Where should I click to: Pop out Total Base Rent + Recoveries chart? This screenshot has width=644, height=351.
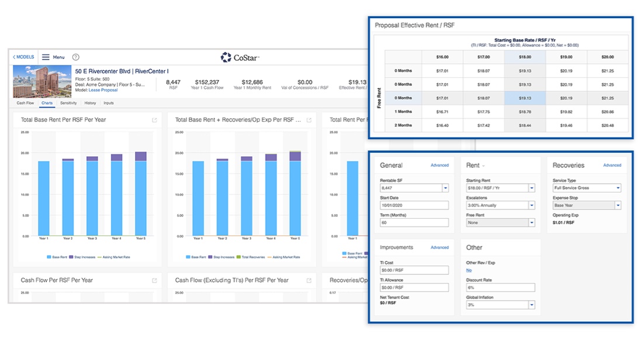(x=309, y=120)
